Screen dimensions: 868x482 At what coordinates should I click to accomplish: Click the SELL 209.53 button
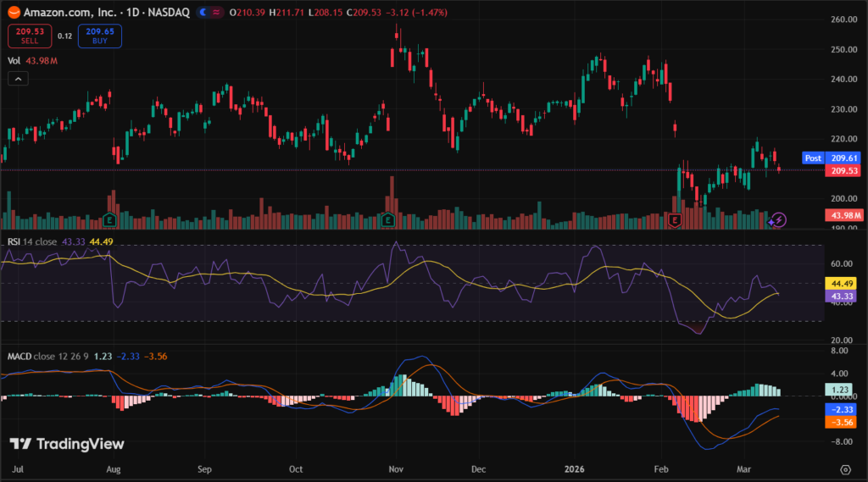(x=28, y=36)
